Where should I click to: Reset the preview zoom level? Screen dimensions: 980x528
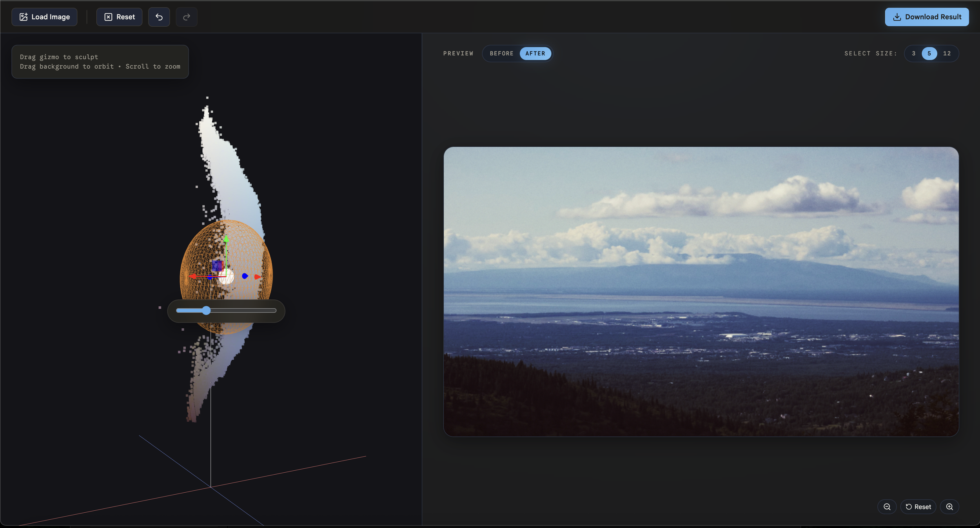click(x=918, y=506)
